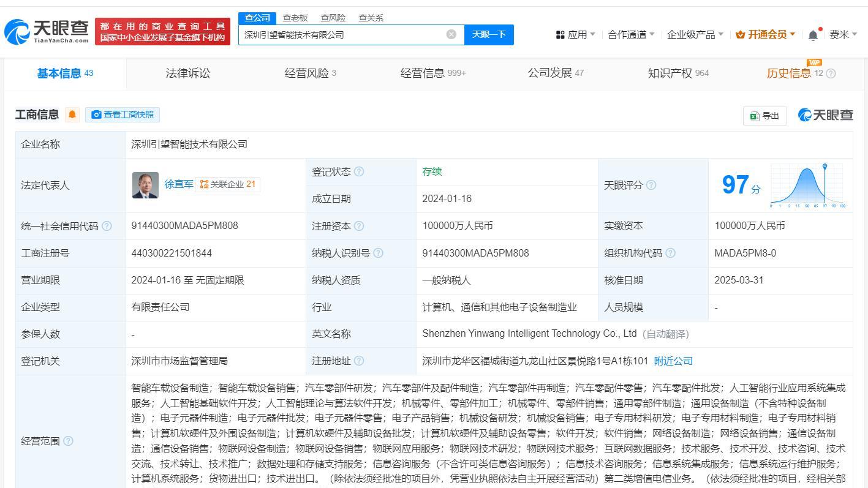Click the help icon next to 经营范围
The width and height of the screenshot is (868, 488).
(68, 441)
